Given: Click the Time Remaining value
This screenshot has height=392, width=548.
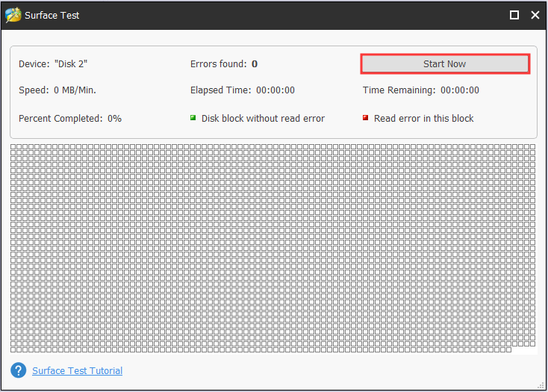Looking at the screenshot, I should (460, 90).
